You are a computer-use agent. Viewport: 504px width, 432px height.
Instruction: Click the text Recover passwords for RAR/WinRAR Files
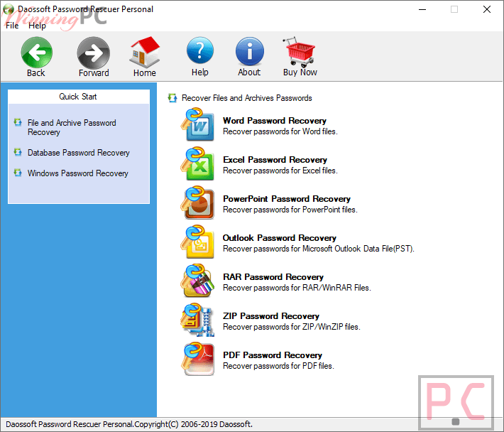coord(297,288)
